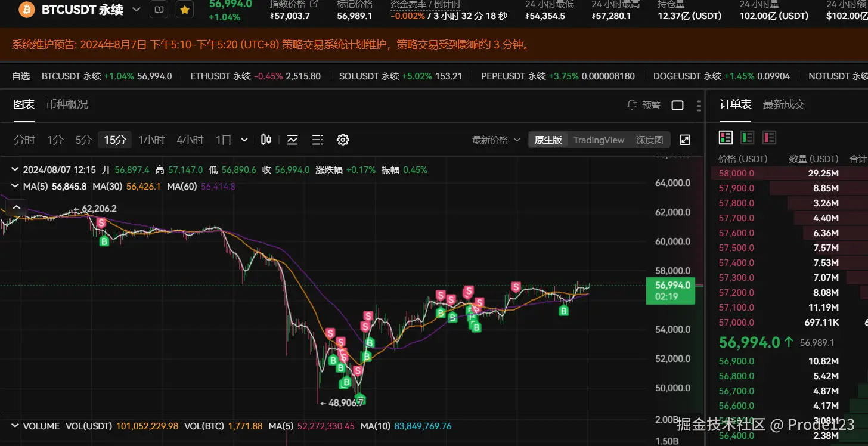
Task: Open the BTCUSDT pair selector chevron
Action: [x=136, y=10]
